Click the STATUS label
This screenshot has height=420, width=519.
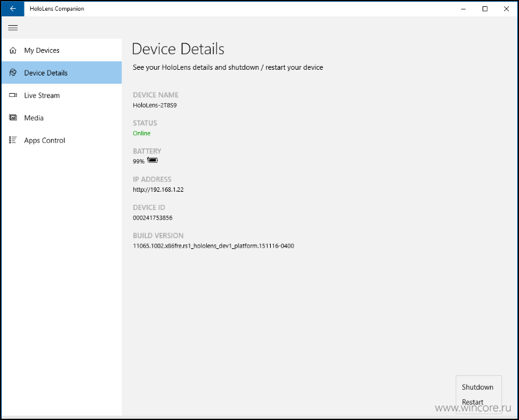[145, 123]
